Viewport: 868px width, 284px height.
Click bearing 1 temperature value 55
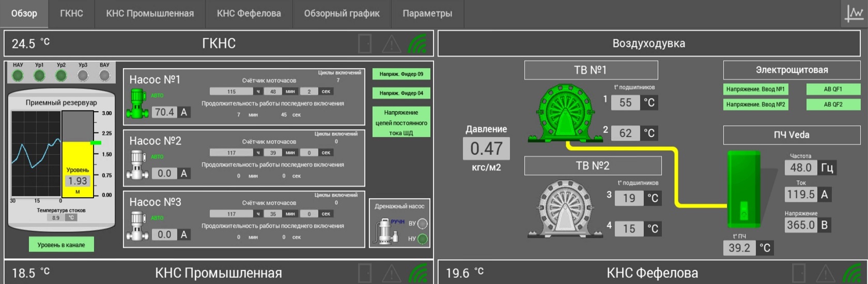[626, 102]
